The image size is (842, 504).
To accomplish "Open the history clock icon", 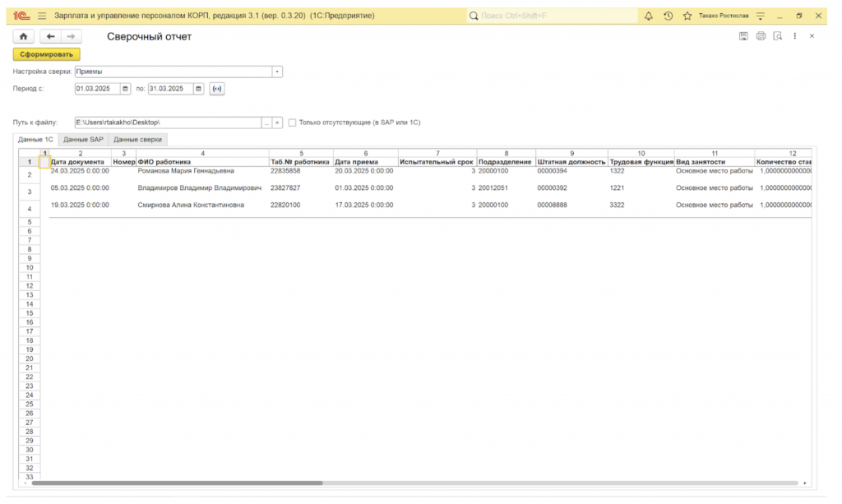I will 668,16.
